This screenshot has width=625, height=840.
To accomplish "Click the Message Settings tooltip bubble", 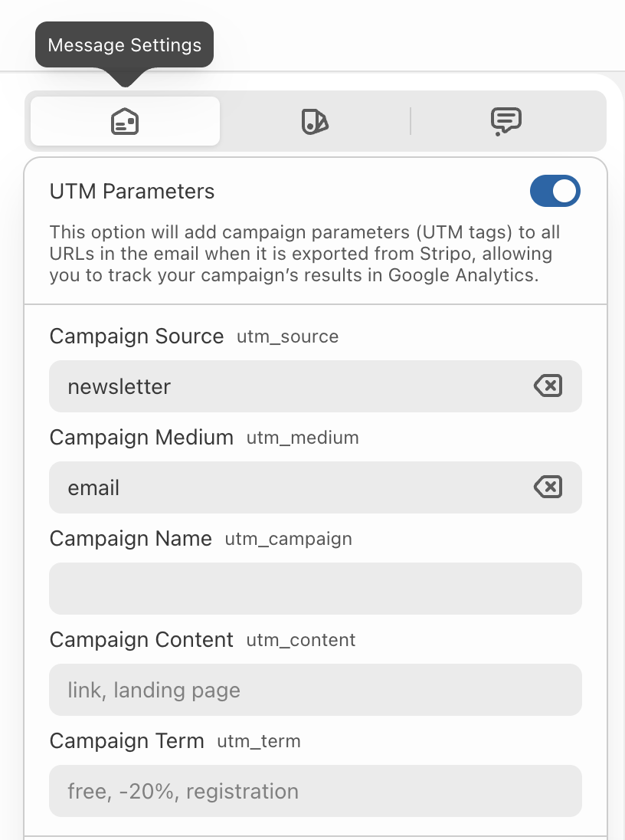I will click(x=124, y=45).
